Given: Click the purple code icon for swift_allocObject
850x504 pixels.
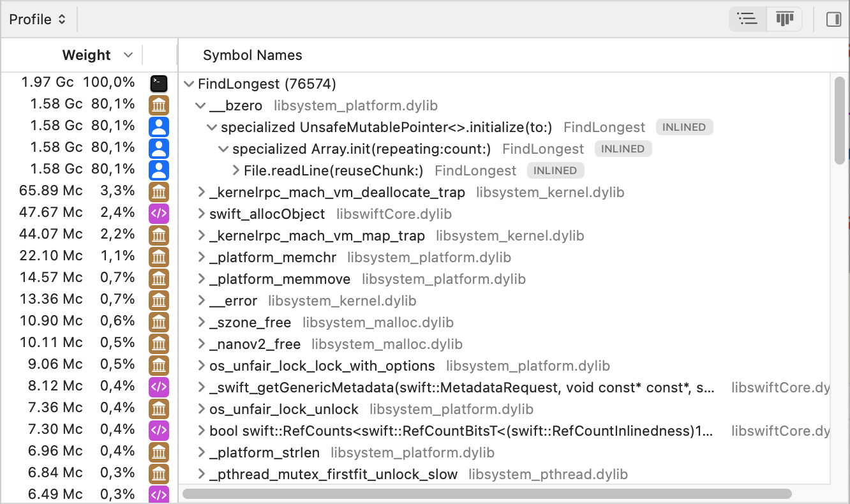Looking at the screenshot, I should coord(158,213).
